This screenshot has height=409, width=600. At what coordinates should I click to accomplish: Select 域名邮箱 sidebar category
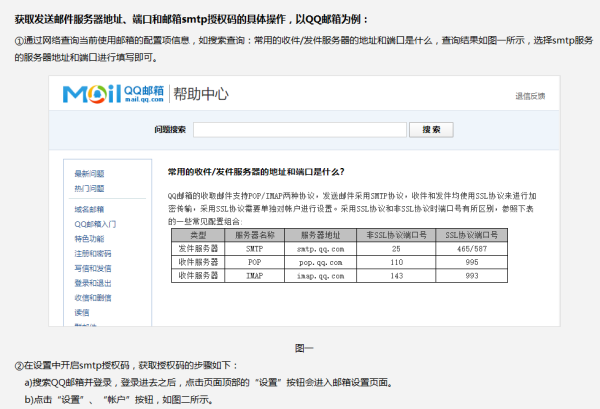89,209
